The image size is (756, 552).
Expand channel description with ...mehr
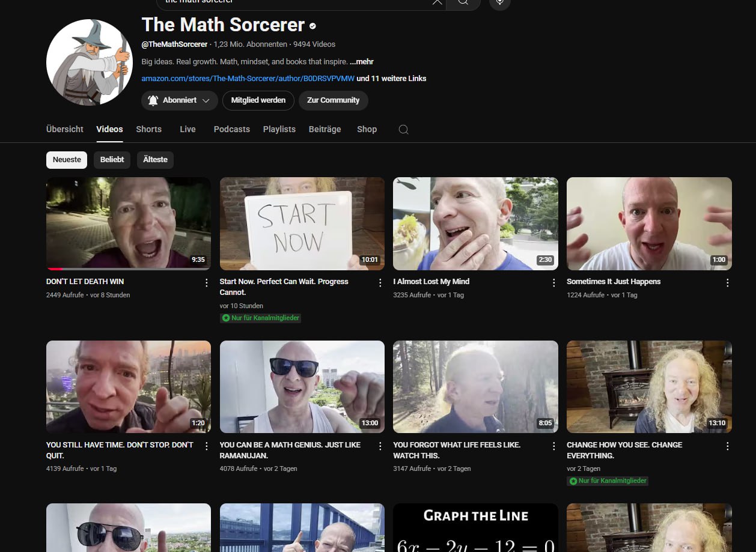362,61
